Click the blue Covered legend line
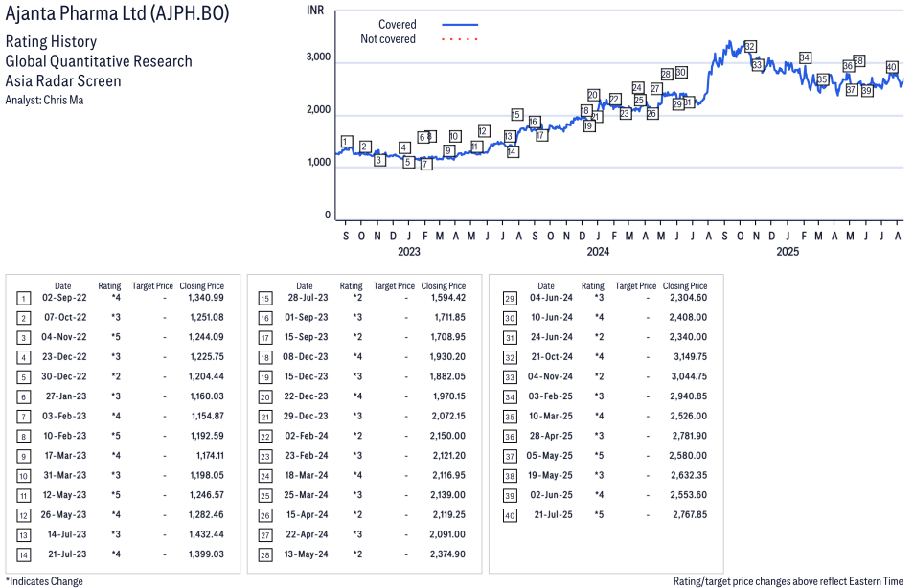 (460, 25)
